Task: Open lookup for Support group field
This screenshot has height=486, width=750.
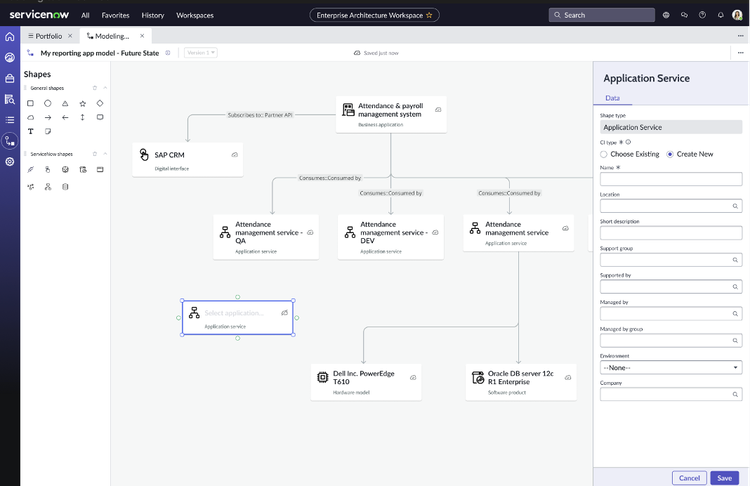Action: point(735,260)
